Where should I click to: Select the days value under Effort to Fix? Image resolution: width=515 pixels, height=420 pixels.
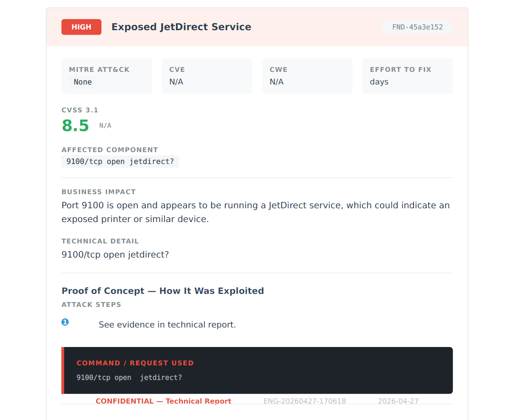(379, 82)
